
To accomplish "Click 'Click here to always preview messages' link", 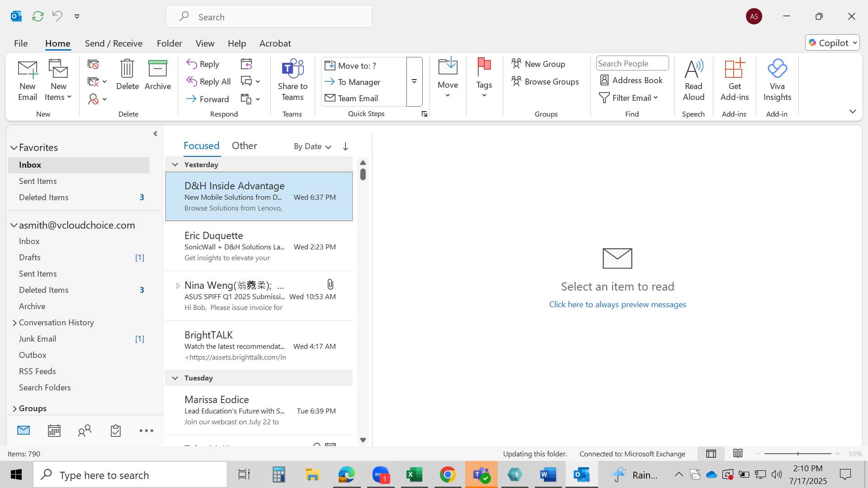I will click(x=618, y=305).
